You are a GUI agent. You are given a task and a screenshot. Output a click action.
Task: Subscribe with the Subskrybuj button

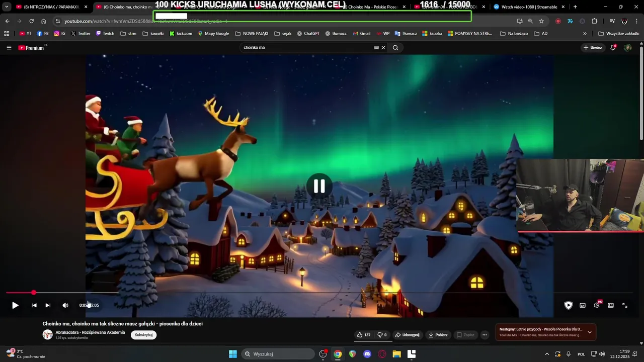click(x=143, y=335)
